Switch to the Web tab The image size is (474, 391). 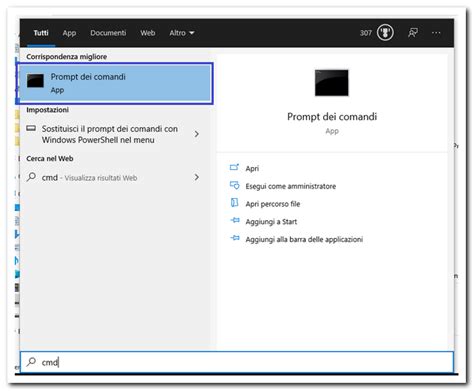(x=148, y=33)
